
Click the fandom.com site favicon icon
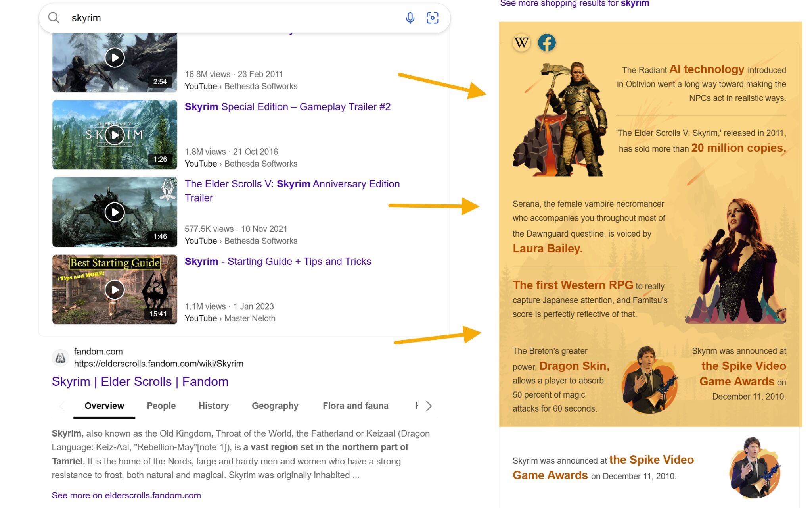tap(59, 357)
